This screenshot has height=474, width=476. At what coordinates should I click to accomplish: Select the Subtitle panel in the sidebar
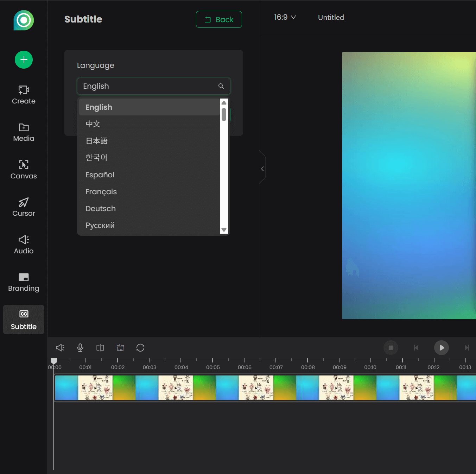pos(24,320)
